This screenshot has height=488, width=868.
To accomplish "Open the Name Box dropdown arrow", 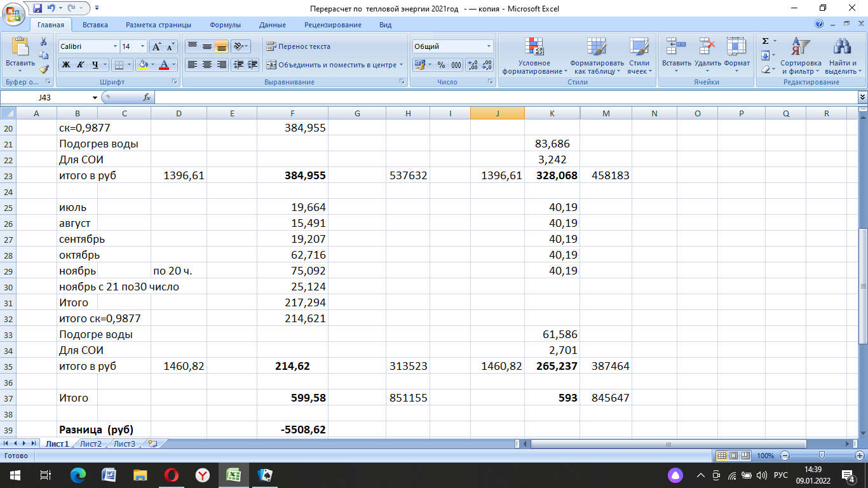I will (95, 97).
